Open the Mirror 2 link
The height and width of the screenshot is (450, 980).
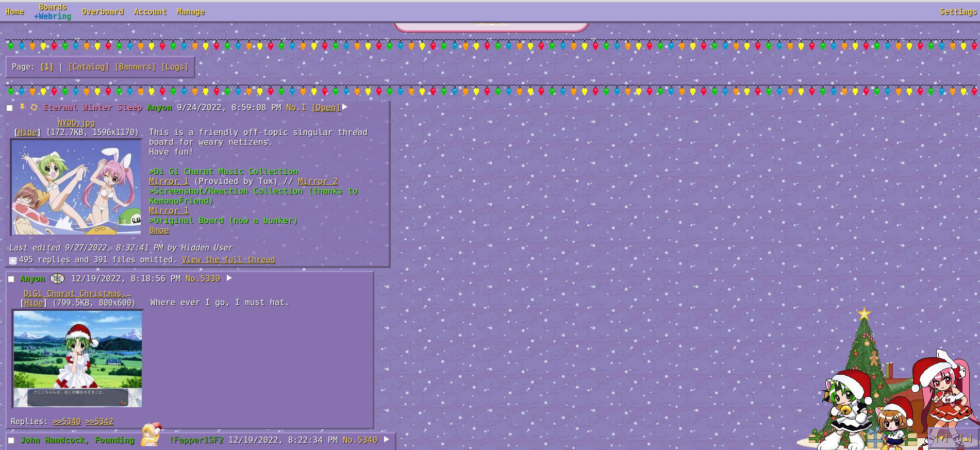pos(318,181)
